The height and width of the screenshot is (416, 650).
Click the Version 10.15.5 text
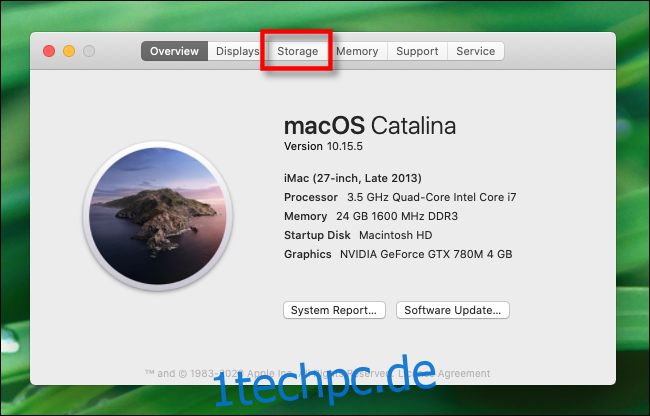pyautogui.click(x=323, y=146)
